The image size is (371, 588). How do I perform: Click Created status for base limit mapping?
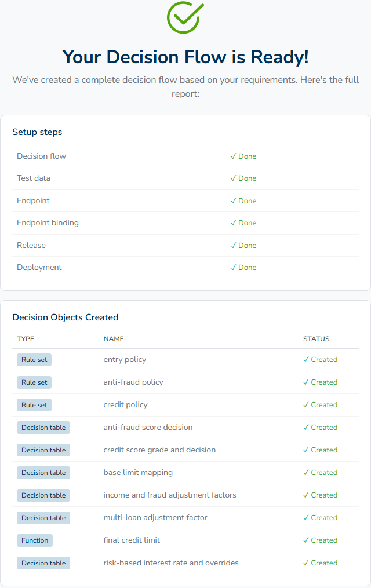pos(321,473)
